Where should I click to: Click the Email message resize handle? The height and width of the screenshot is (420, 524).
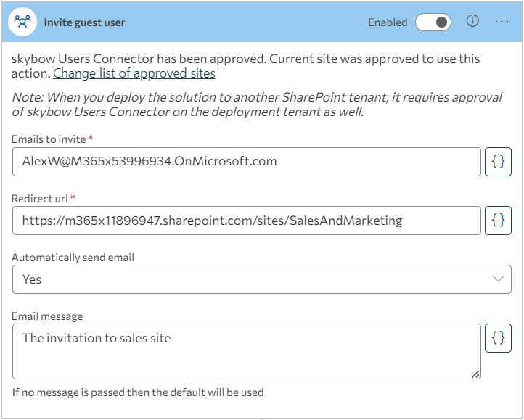click(x=475, y=374)
